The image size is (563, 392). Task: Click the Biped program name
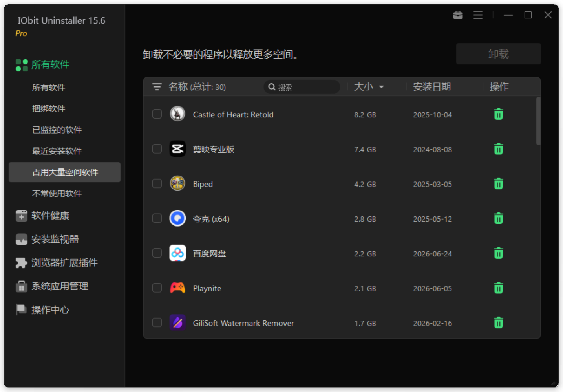pos(203,184)
